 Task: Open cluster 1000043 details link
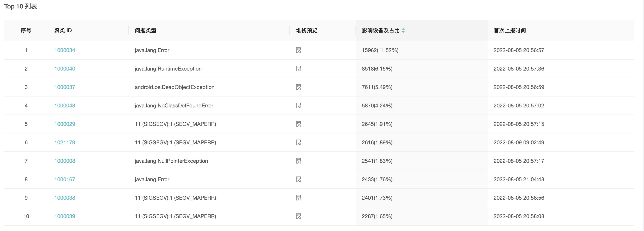pos(65,106)
